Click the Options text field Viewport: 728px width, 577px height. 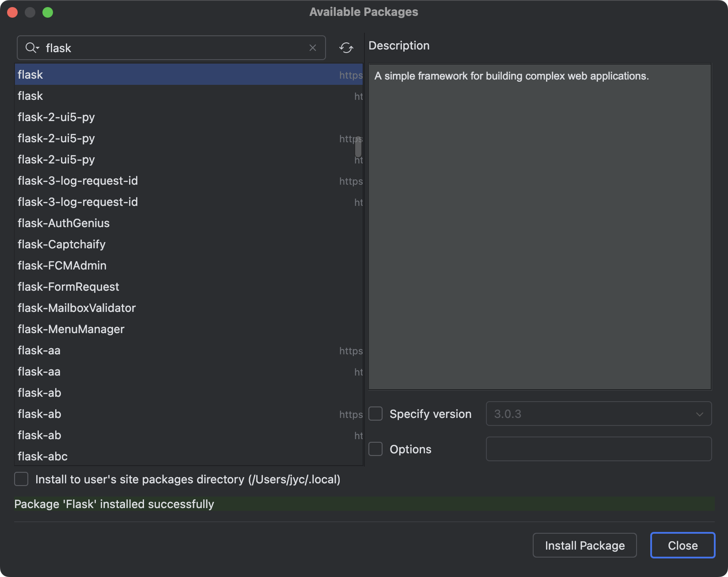coord(599,449)
